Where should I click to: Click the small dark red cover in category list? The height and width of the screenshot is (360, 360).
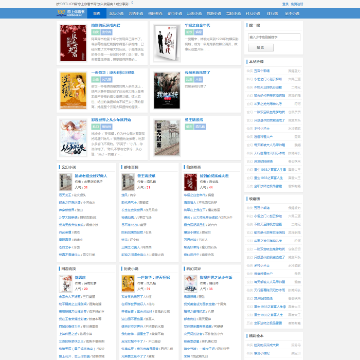pos(190,182)
